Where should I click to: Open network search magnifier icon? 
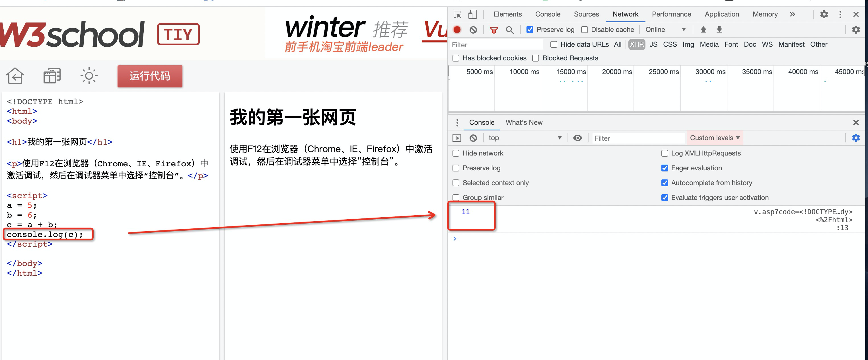(509, 30)
